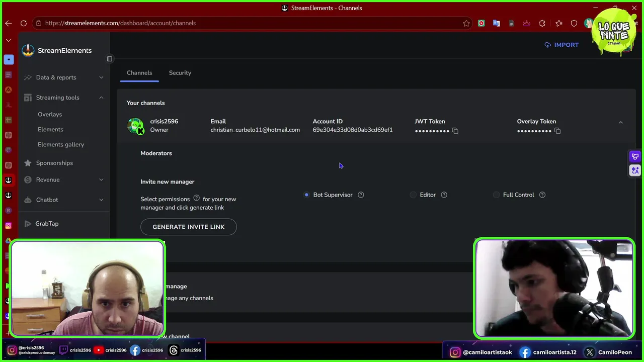Open Elements gallery in the sidebar
644x362 pixels.
[61, 144]
